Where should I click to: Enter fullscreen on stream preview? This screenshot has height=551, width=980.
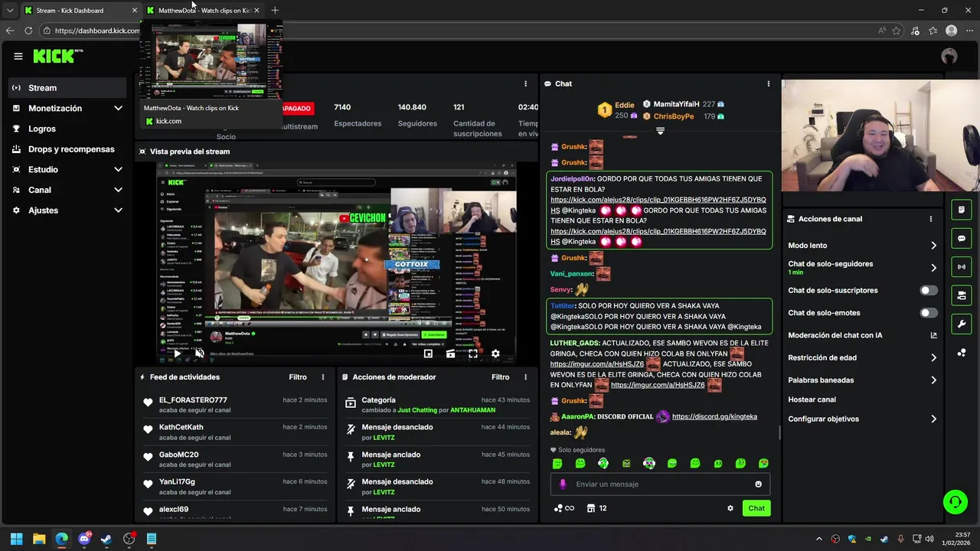[x=473, y=354]
